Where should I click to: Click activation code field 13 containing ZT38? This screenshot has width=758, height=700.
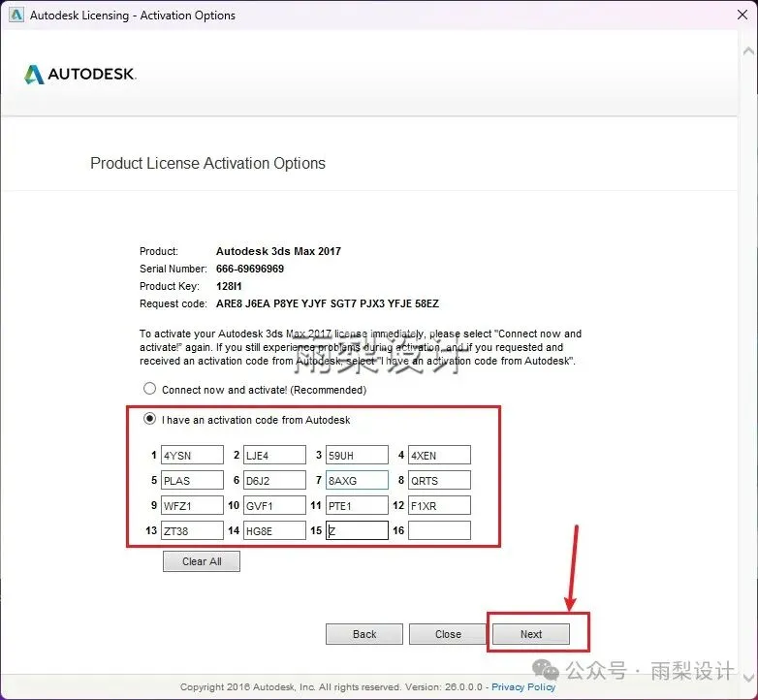coord(192,530)
